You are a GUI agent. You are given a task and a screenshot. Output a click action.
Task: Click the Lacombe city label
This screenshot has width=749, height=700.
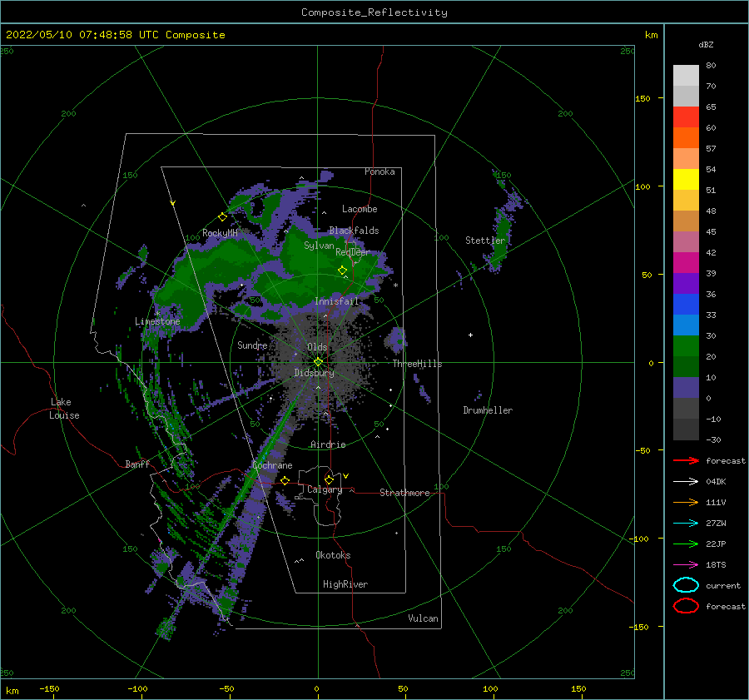pos(360,209)
